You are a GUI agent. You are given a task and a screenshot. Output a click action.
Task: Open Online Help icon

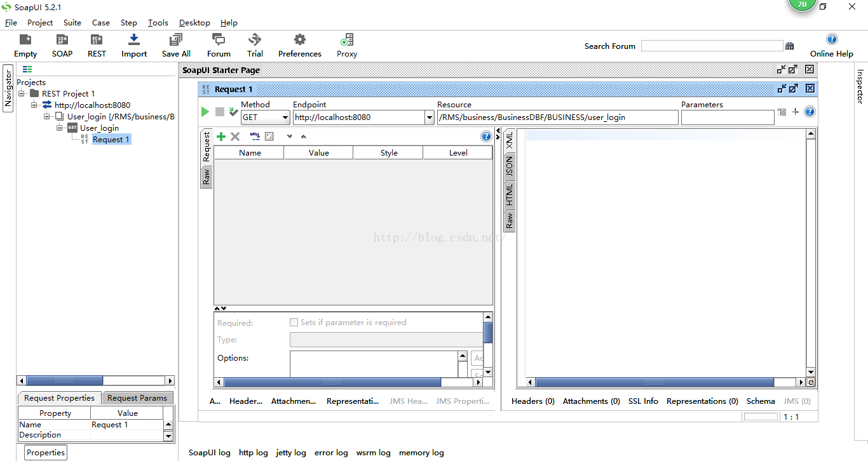(x=832, y=46)
